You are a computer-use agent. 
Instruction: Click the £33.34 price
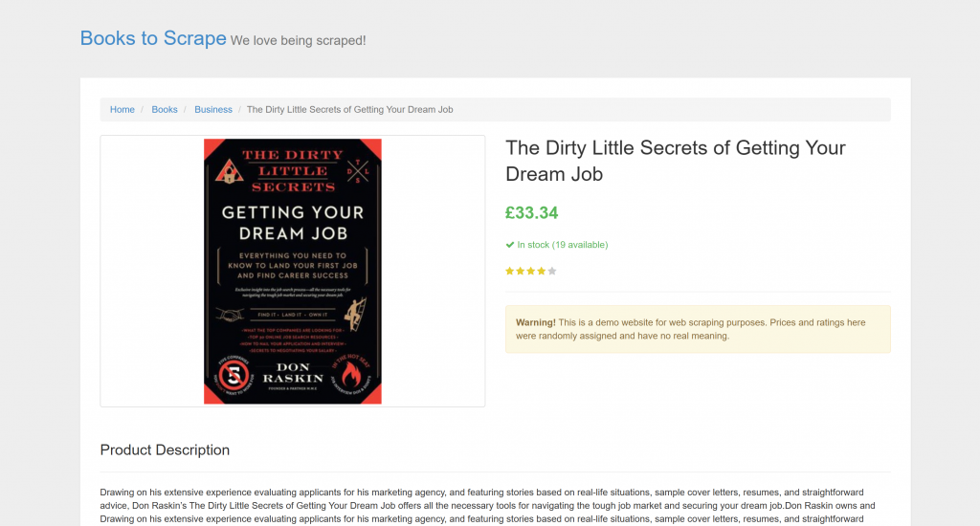click(x=531, y=212)
